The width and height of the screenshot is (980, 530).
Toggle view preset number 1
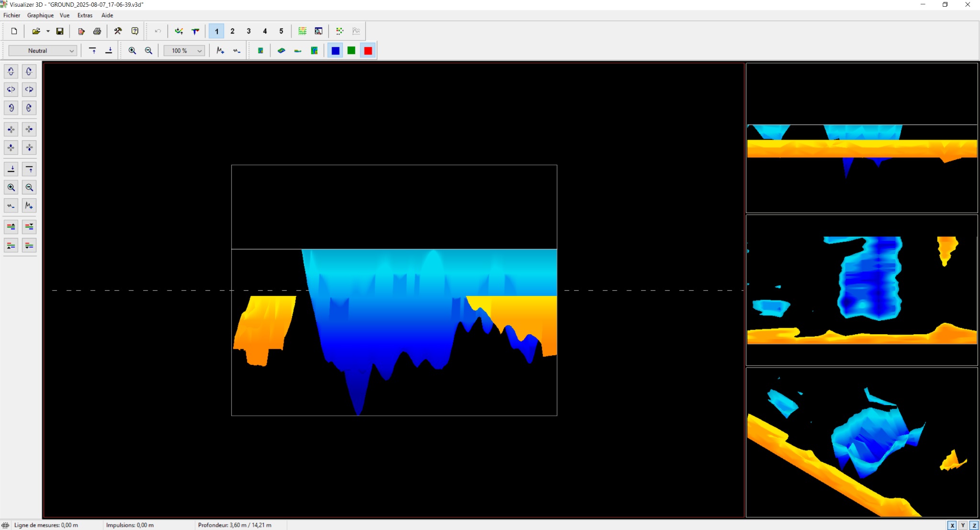pos(216,31)
